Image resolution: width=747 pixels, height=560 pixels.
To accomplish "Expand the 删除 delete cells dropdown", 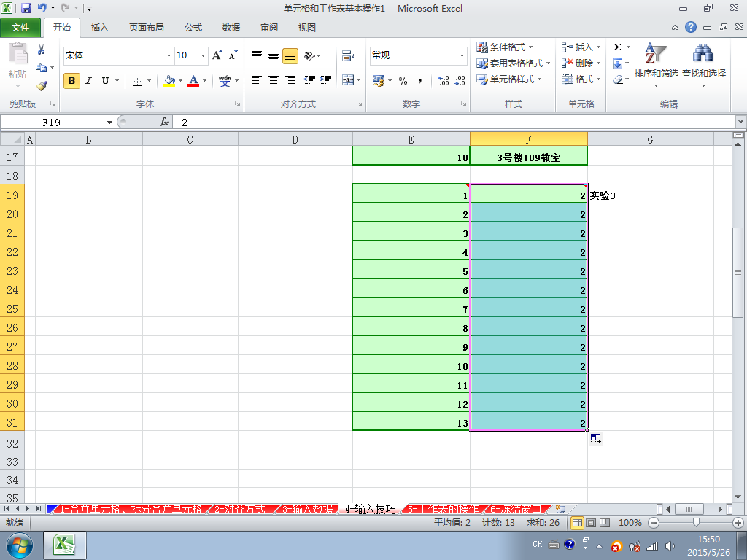I will (x=598, y=63).
